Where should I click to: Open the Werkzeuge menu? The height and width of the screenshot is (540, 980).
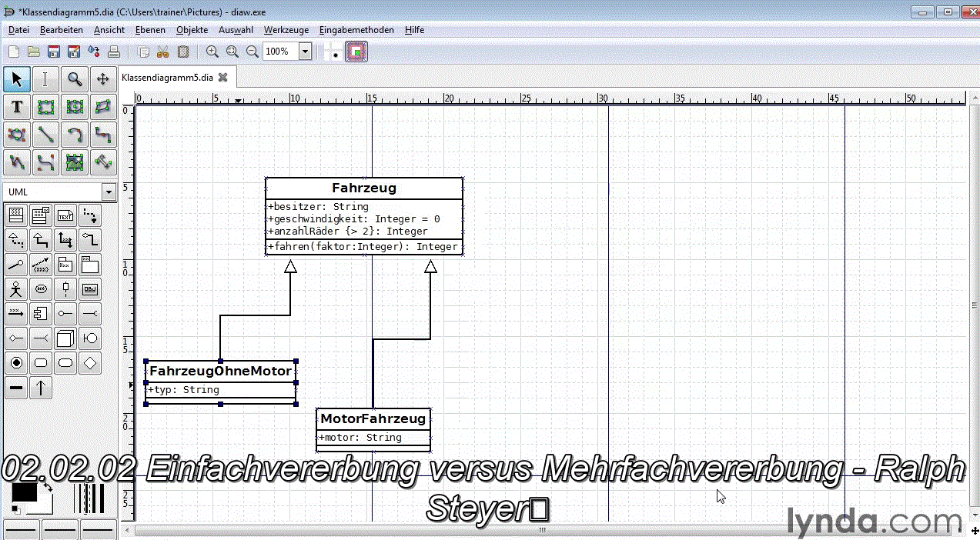pos(286,30)
